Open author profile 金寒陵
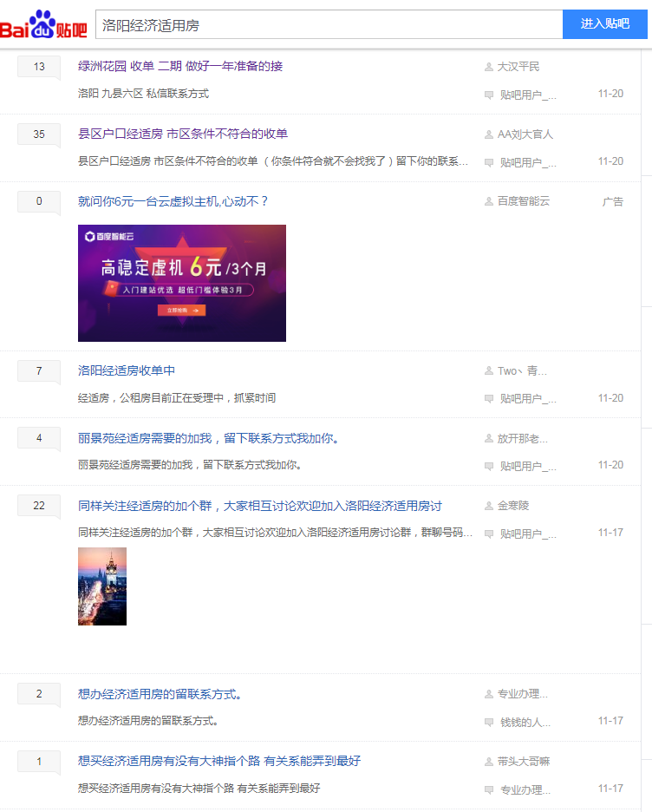652x812 pixels. tap(512, 506)
